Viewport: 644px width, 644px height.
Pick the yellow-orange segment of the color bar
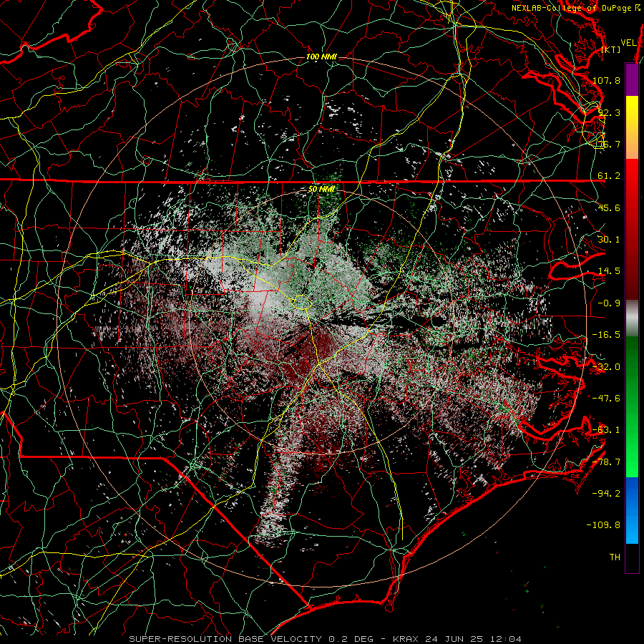(632, 127)
